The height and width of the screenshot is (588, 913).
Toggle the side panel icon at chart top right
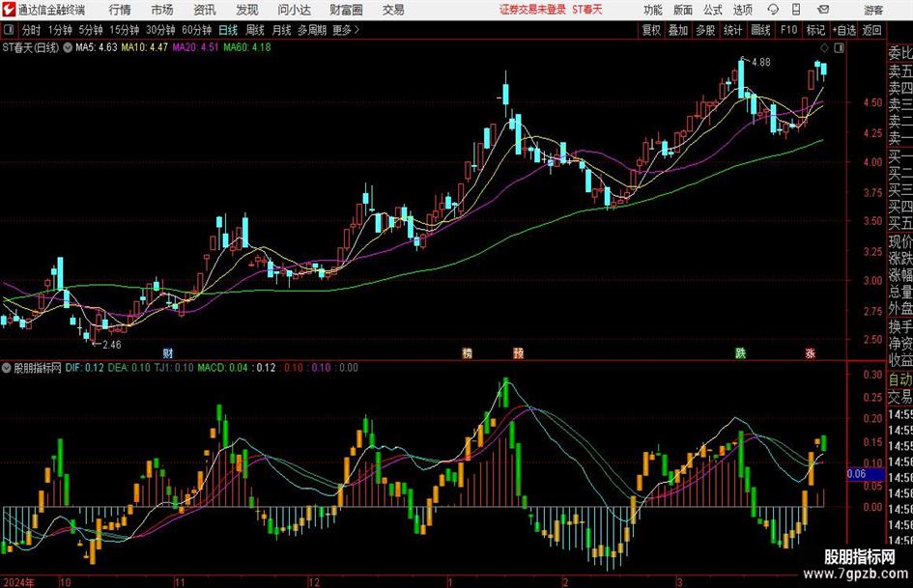tap(839, 48)
